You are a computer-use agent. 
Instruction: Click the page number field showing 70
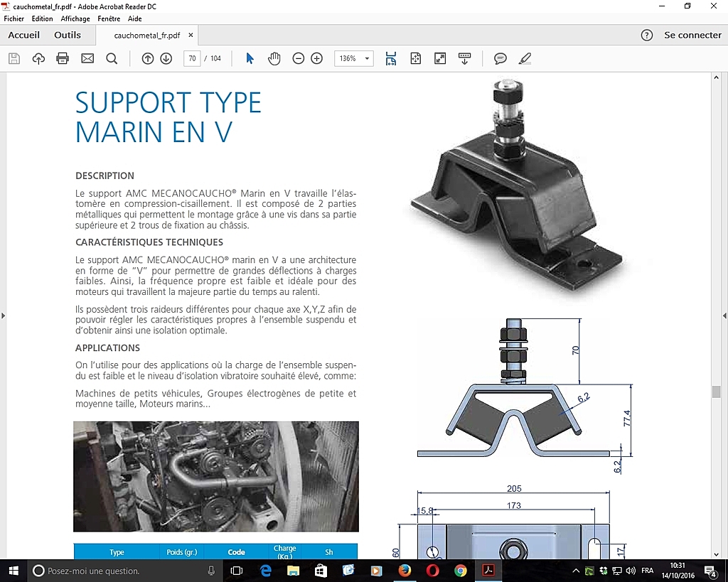192,58
